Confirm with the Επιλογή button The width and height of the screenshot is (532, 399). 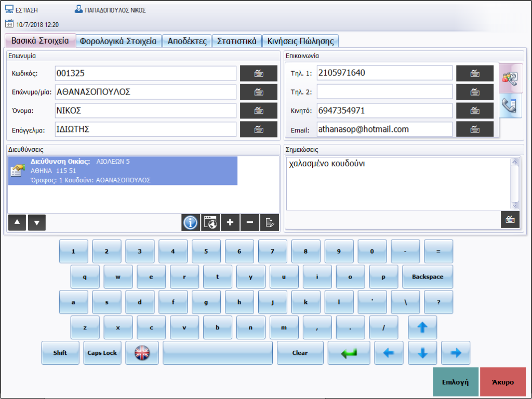click(x=456, y=382)
